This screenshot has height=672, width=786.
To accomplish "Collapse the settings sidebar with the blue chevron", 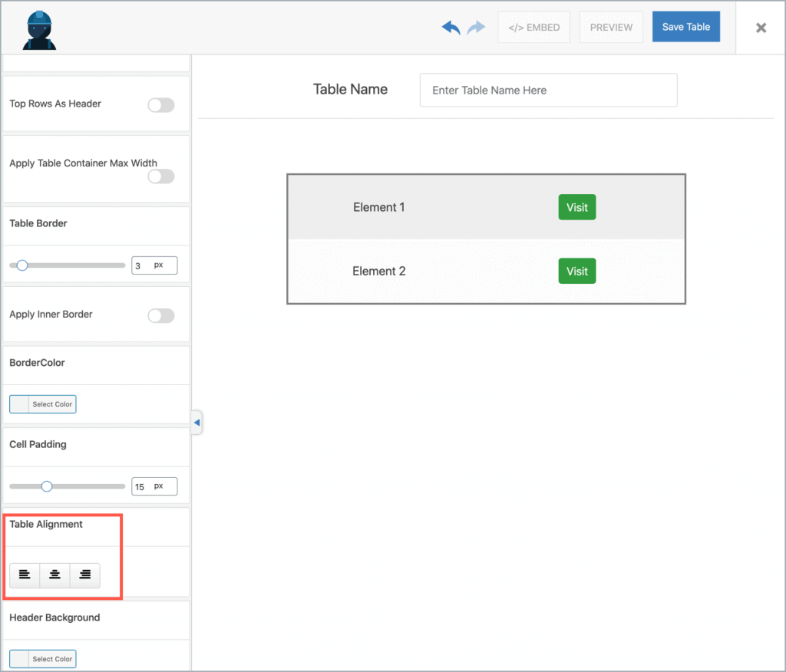I will point(196,422).
